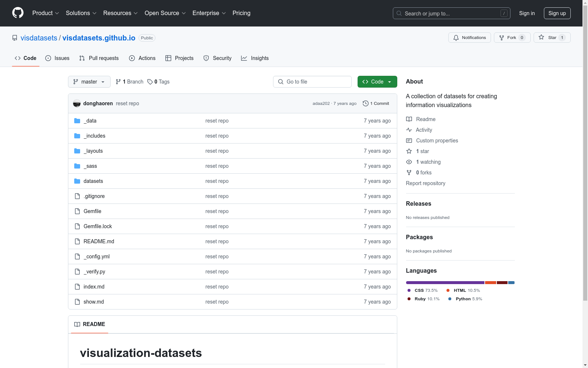Go to the Actions tab

pos(142,58)
